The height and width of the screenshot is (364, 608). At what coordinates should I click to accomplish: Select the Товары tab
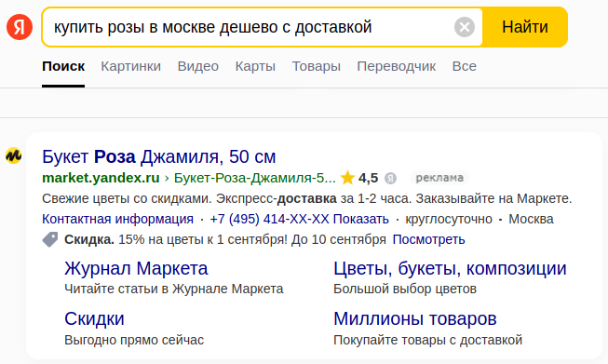click(x=316, y=66)
